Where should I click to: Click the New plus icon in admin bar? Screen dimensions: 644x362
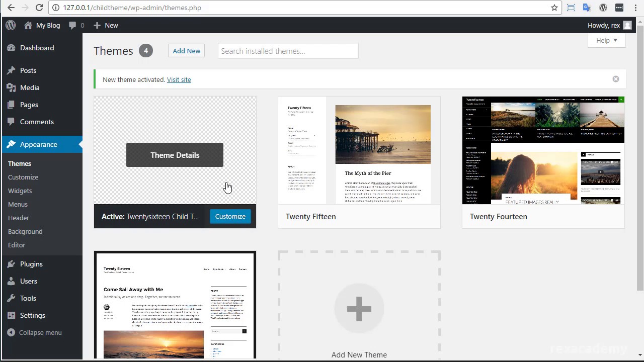pos(97,25)
